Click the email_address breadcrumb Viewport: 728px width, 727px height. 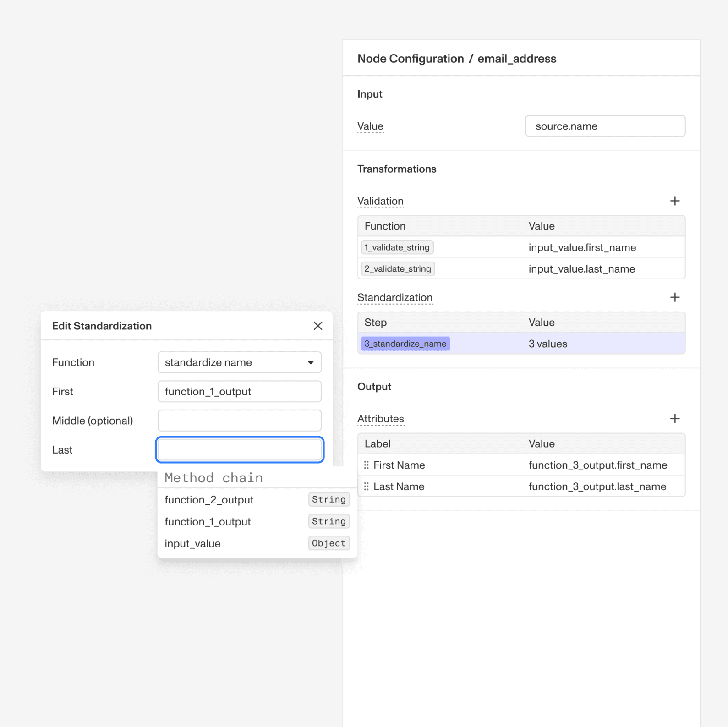pos(517,59)
